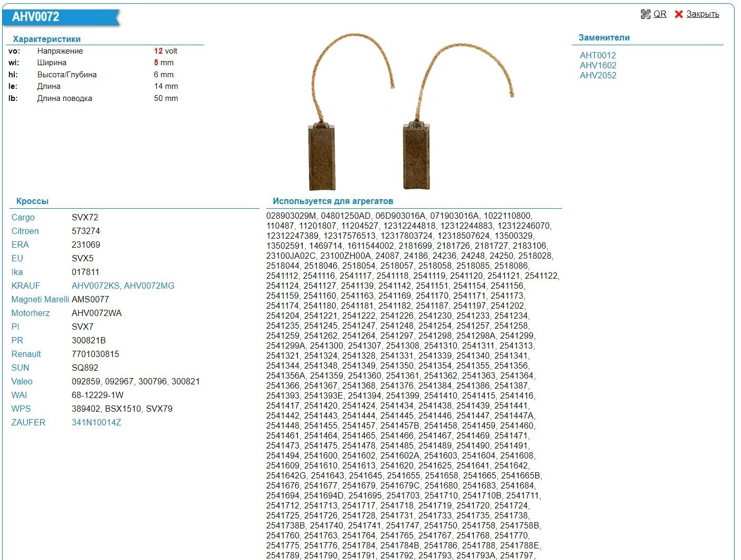Click WAI cross number 68-12229-1W
This screenshot has width=741, height=560.
(x=98, y=395)
